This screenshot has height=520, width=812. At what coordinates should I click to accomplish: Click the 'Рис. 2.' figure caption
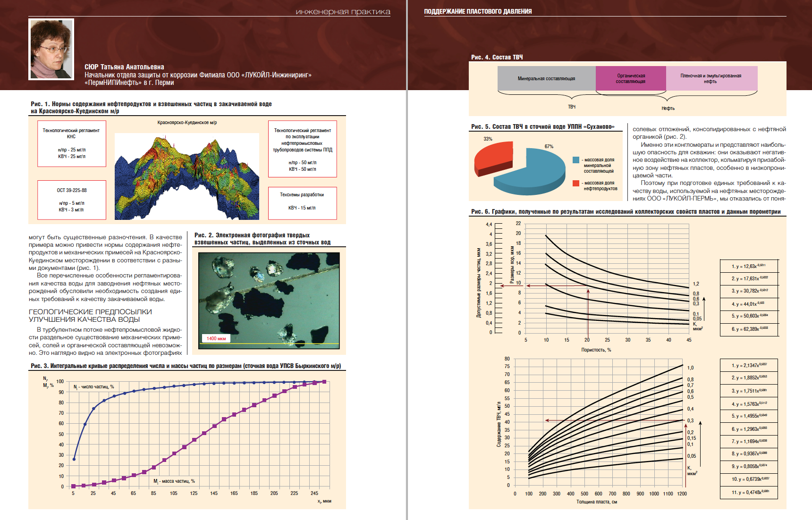(262, 239)
